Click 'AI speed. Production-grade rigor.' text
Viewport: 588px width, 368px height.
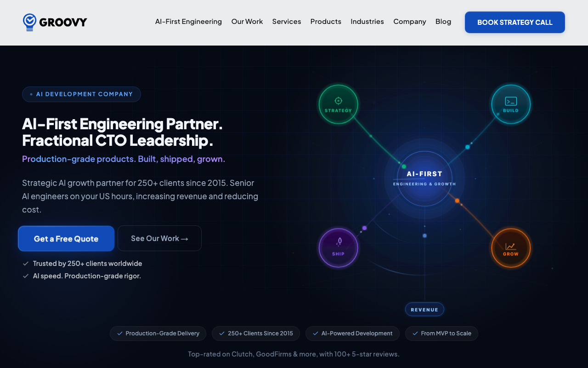pos(87,276)
